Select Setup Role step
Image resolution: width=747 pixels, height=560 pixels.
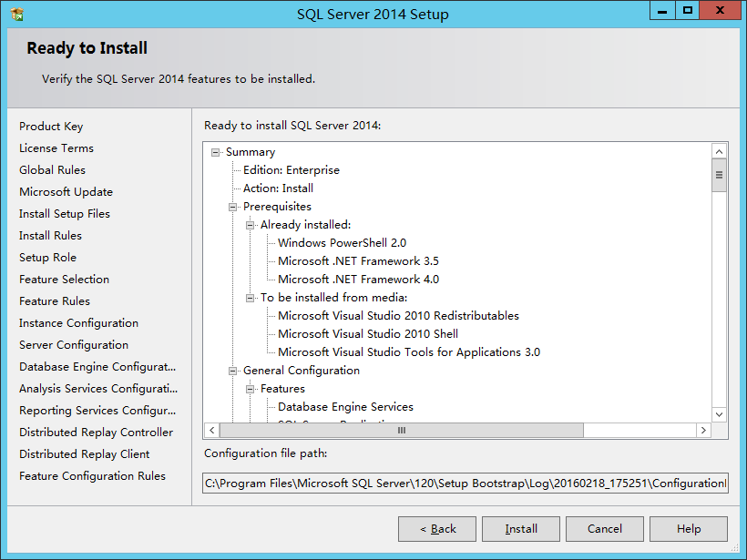pos(47,258)
